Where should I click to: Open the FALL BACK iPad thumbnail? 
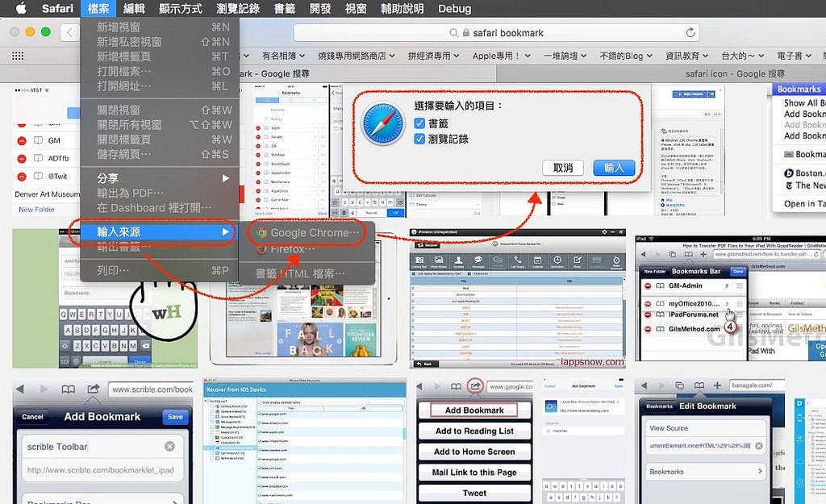(x=303, y=321)
